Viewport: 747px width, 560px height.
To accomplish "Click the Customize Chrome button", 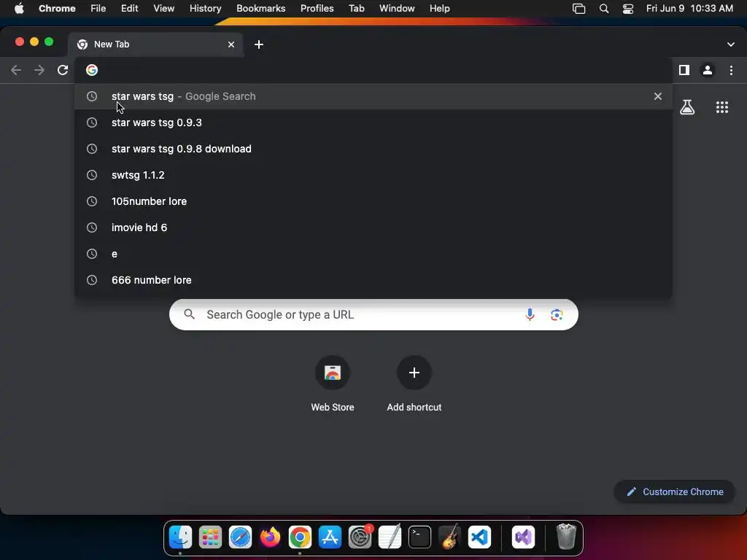I will pos(675,492).
